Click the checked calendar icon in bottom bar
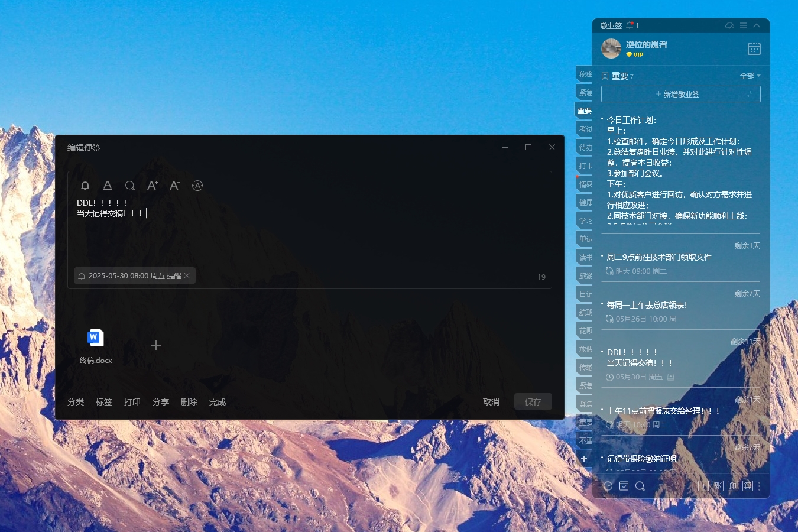The width and height of the screenshot is (798, 532). click(x=624, y=486)
